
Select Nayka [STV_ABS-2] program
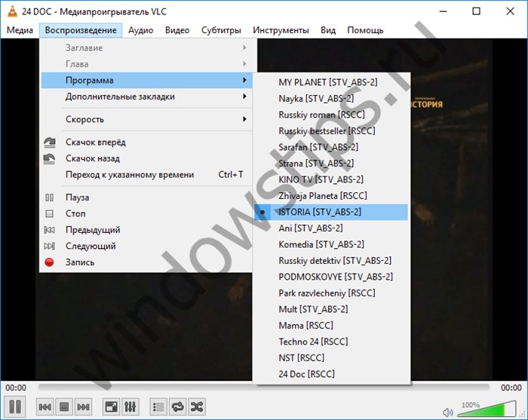click(x=331, y=99)
